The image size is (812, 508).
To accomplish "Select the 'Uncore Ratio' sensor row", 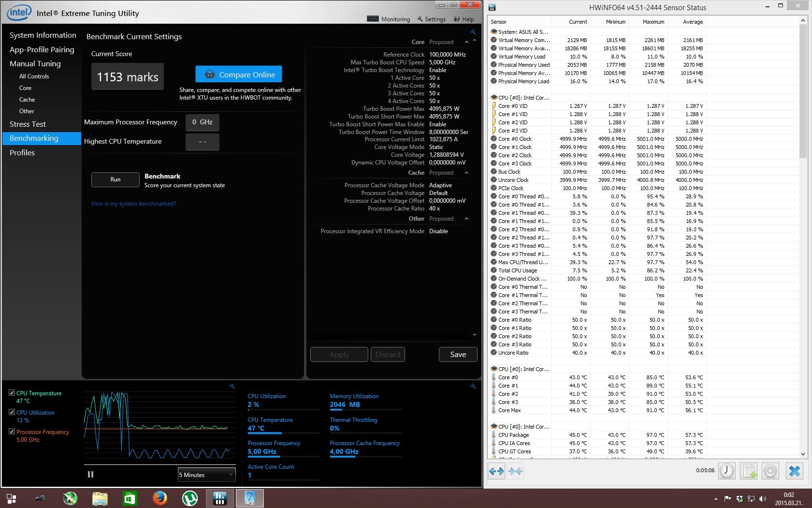I will point(596,353).
